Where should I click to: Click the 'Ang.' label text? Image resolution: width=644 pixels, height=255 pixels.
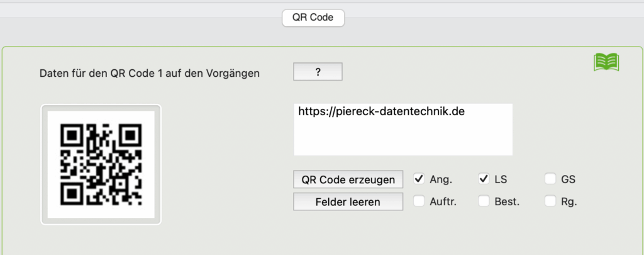(x=440, y=179)
